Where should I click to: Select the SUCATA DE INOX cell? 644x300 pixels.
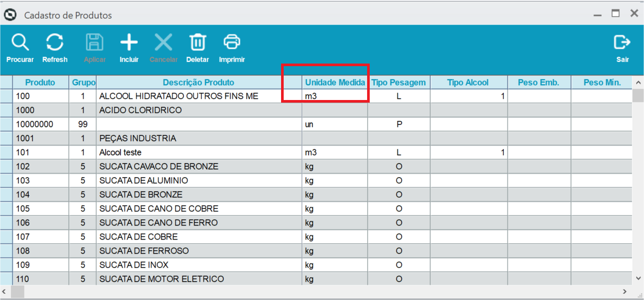point(198,265)
